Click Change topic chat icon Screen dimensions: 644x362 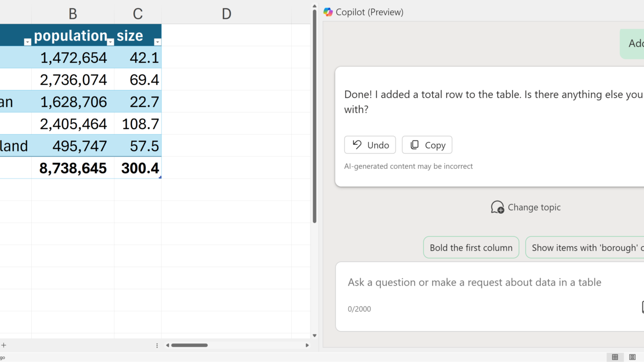coord(497,207)
